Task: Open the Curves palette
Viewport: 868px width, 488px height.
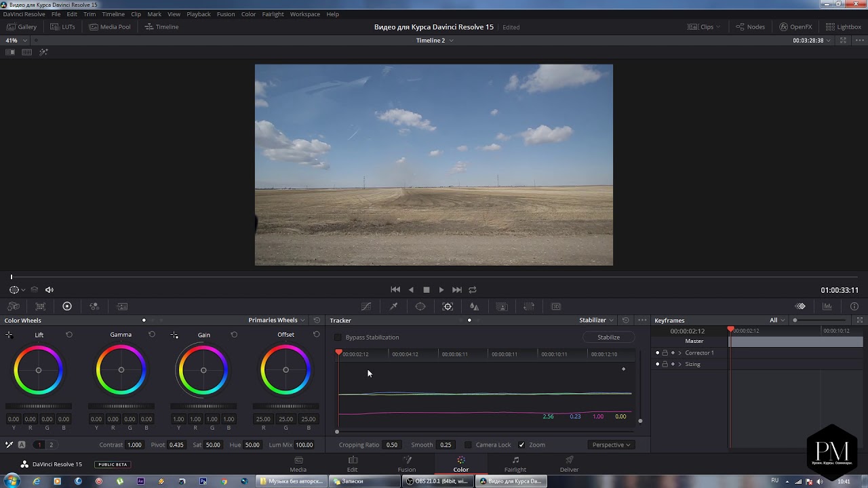Action: click(x=366, y=306)
